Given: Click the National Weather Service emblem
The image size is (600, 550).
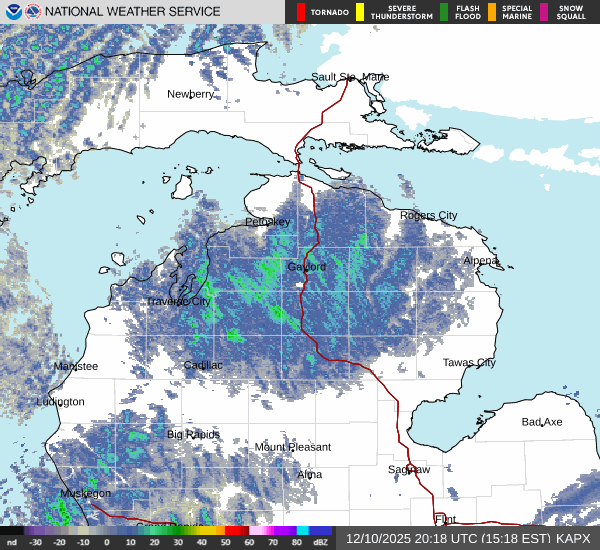Looking at the screenshot, I should pos(36,12).
